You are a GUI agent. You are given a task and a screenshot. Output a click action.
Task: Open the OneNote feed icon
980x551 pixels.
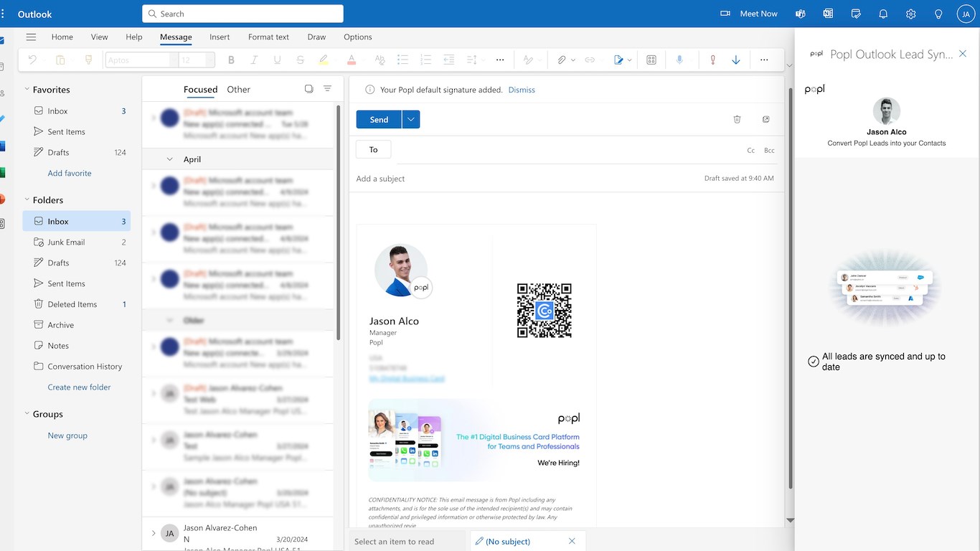pos(828,14)
